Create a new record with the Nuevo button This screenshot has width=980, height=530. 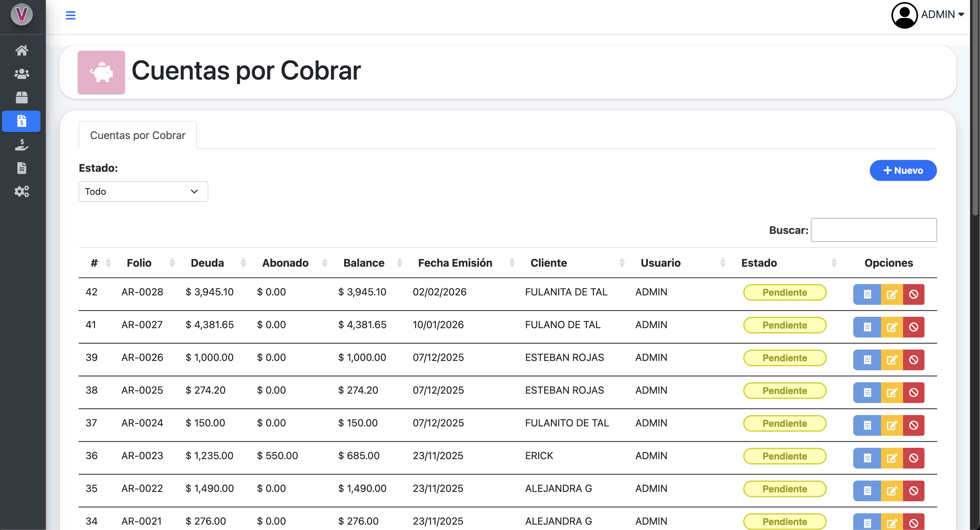[903, 170]
